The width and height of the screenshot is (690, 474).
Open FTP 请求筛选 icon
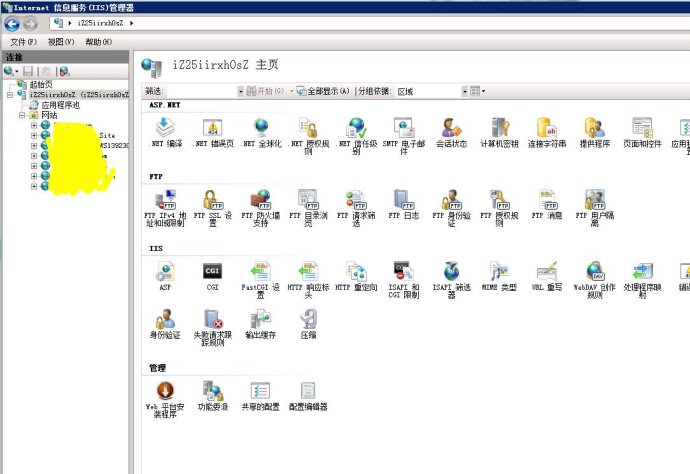[356, 199]
